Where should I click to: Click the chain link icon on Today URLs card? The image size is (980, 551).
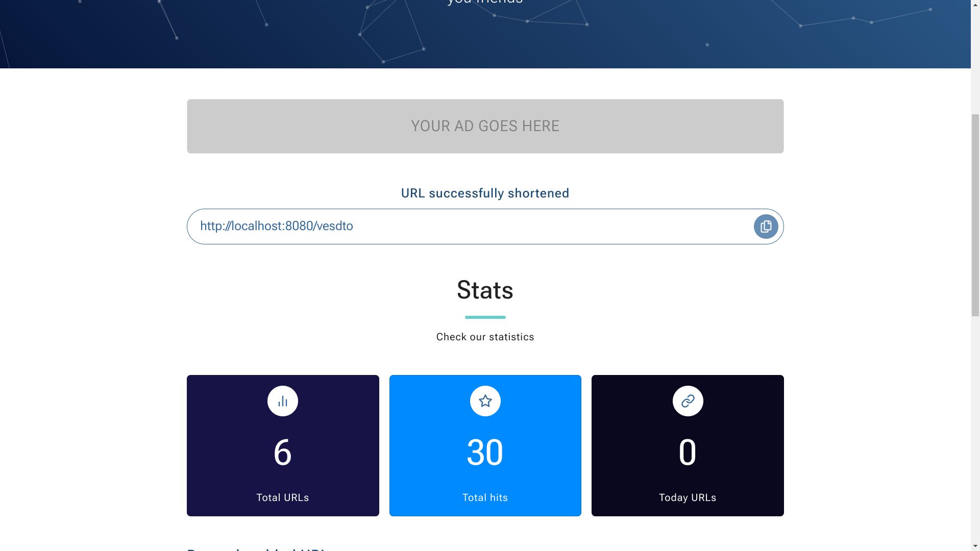tap(688, 401)
